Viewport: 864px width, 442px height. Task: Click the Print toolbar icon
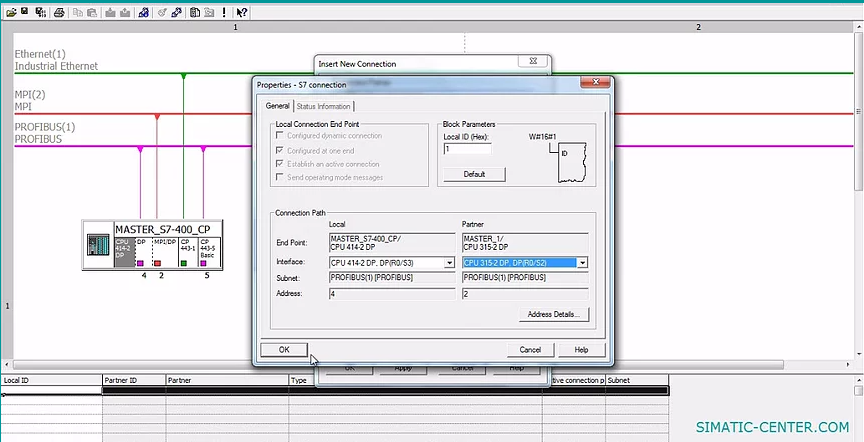coord(60,12)
